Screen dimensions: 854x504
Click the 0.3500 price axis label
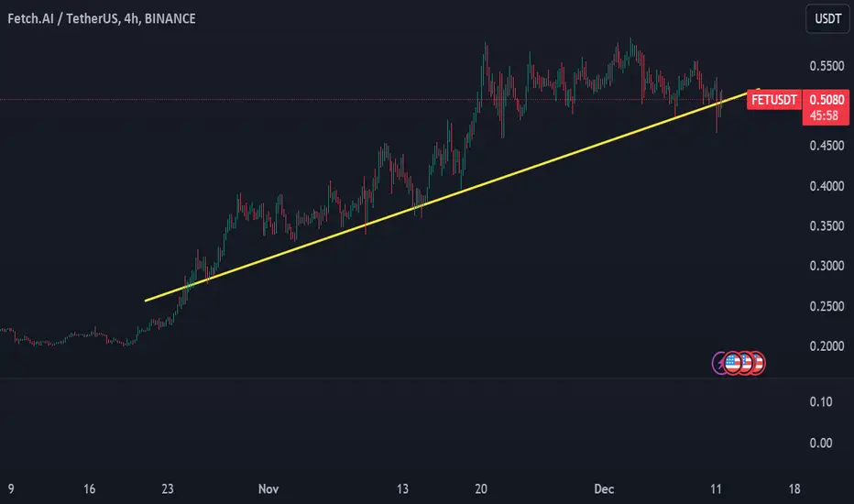[x=827, y=225]
